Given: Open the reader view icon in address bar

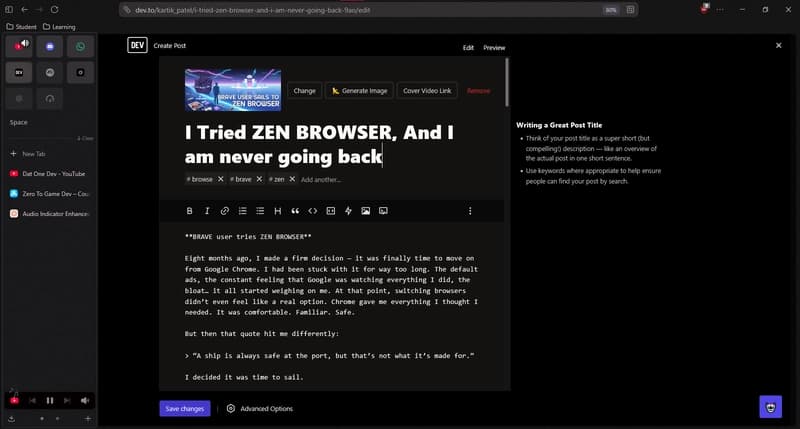Looking at the screenshot, I should [x=630, y=10].
